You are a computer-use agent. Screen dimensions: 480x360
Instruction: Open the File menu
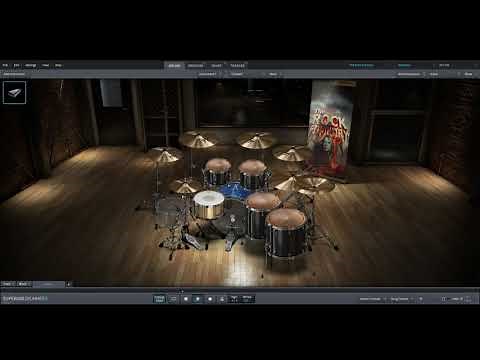coord(5,65)
